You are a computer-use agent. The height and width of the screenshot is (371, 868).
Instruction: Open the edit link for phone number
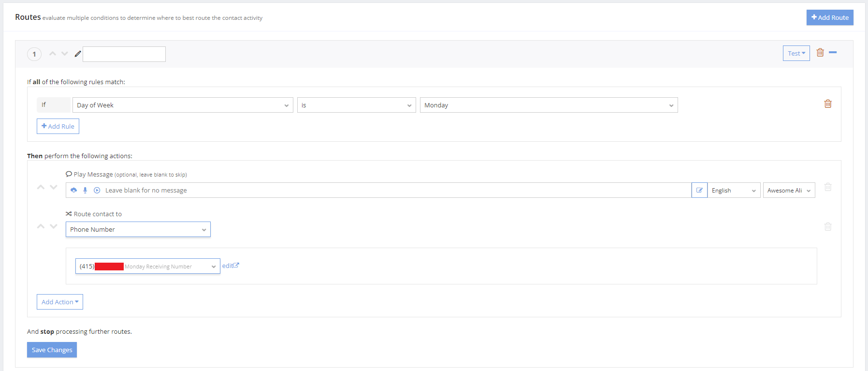click(231, 266)
